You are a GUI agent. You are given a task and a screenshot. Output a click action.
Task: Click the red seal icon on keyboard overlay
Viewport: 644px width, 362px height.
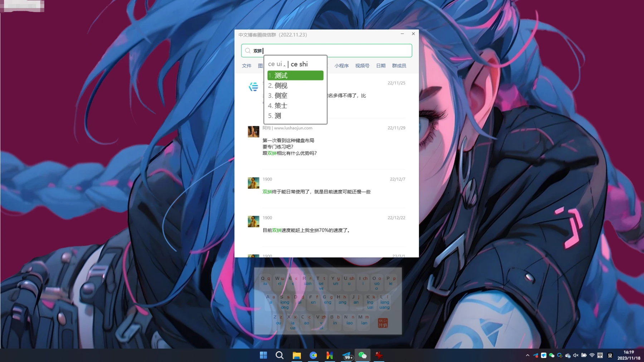(382, 323)
